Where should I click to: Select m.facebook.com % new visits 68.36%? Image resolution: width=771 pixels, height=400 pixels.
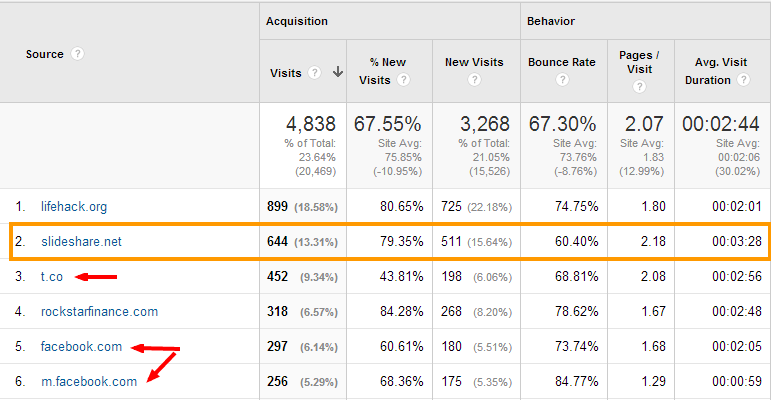click(401, 381)
